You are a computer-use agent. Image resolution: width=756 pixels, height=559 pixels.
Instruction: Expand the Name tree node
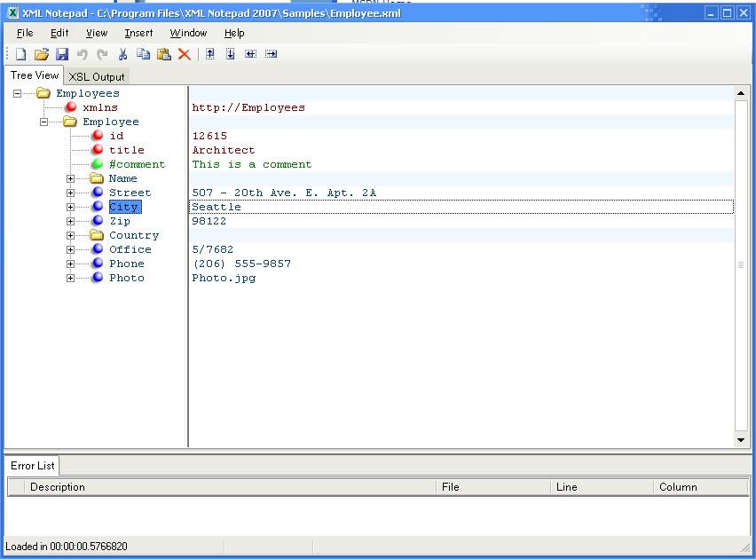click(x=71, y=178)
